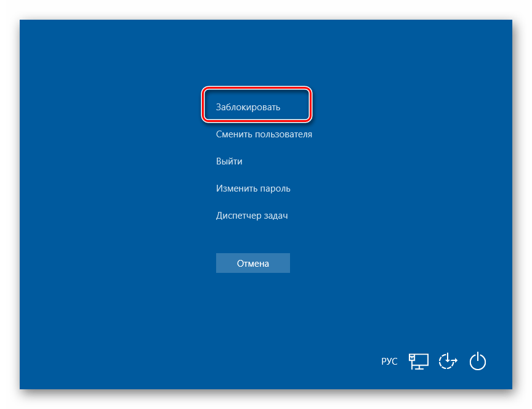This screenshot has height=409, width=532.
Task: Click the power button icon
Action: 478,361
